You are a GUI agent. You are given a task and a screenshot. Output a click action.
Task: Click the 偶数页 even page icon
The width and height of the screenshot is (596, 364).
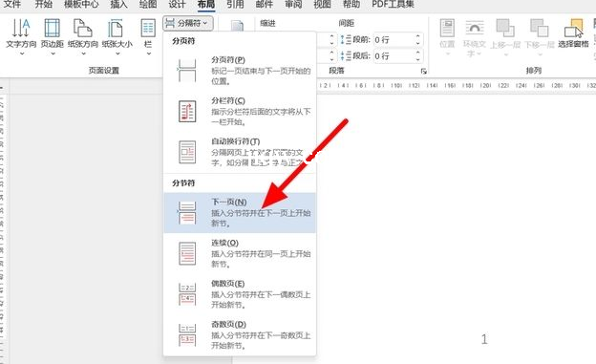pos(187,294)
